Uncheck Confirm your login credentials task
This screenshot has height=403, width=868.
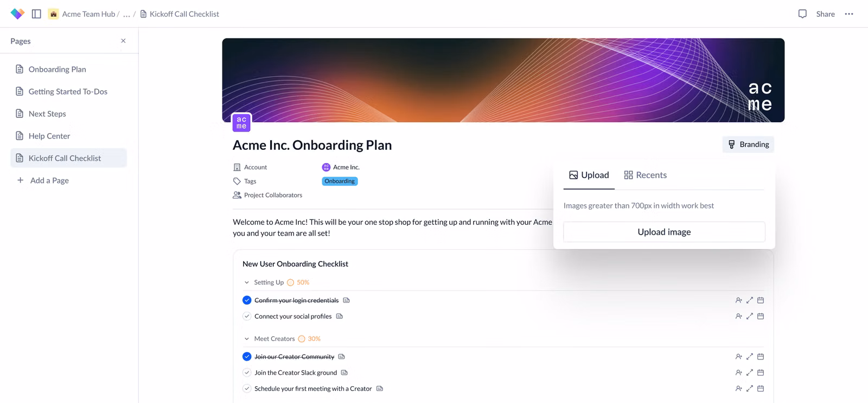click(247, 300)
